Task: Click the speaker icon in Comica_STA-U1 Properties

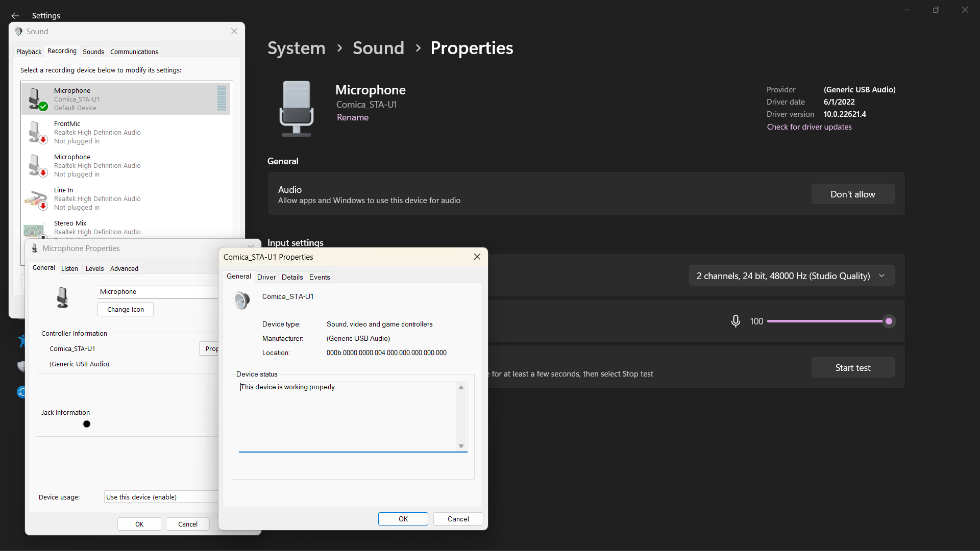Action: (241, 300)
